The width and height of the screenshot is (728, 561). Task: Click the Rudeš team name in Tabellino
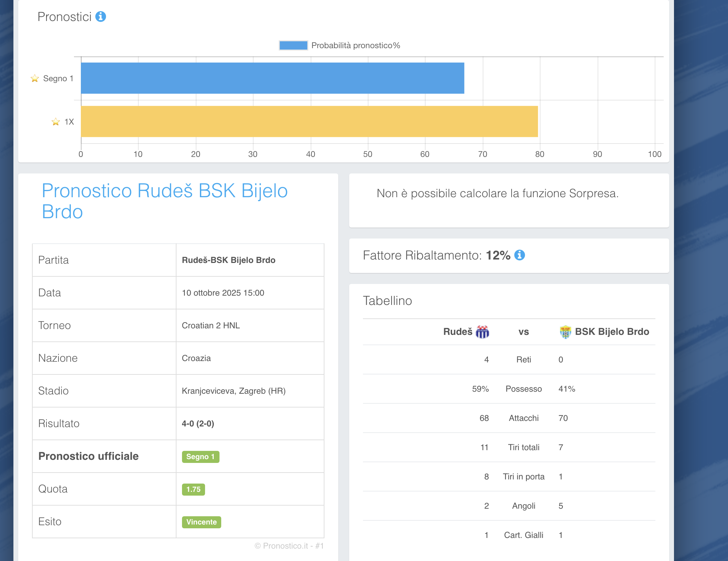[x=458, y=332]
